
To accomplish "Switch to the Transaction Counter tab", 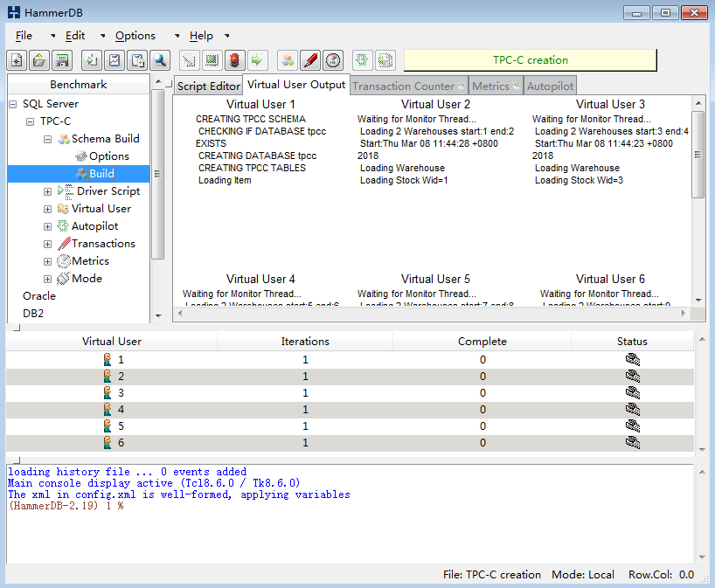I will coord(408,86).
